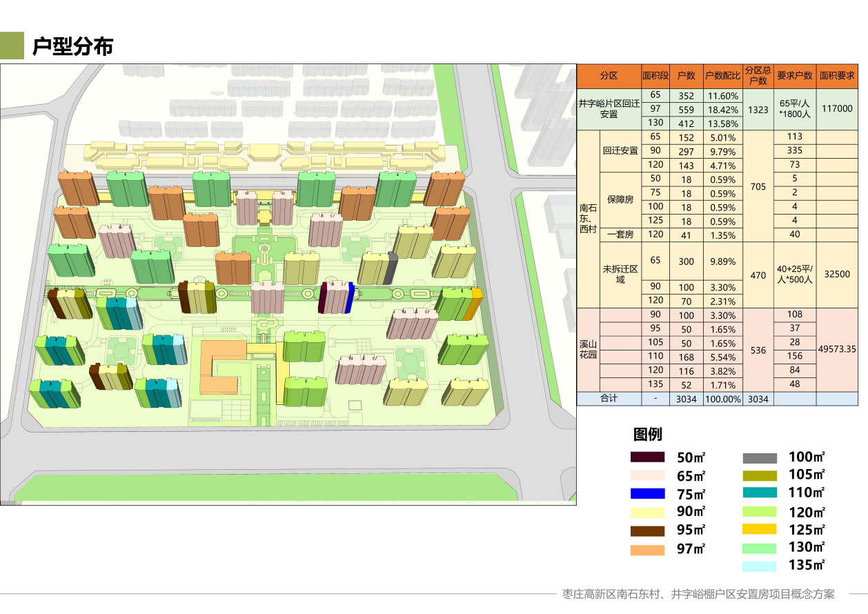Click the 5.54% ratio cell
Viewport: 868px width, 614px height.
tap(722, 357)
